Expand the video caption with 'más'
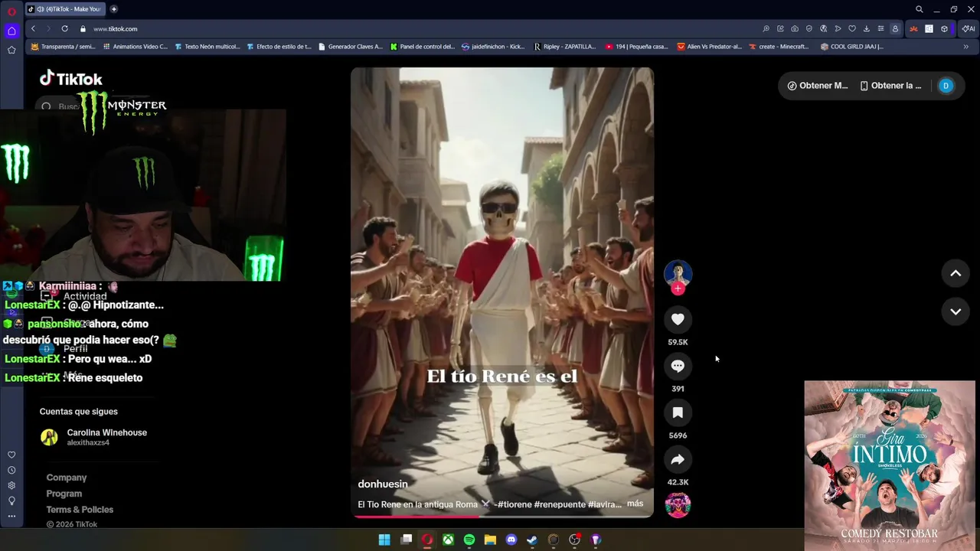 635,504
